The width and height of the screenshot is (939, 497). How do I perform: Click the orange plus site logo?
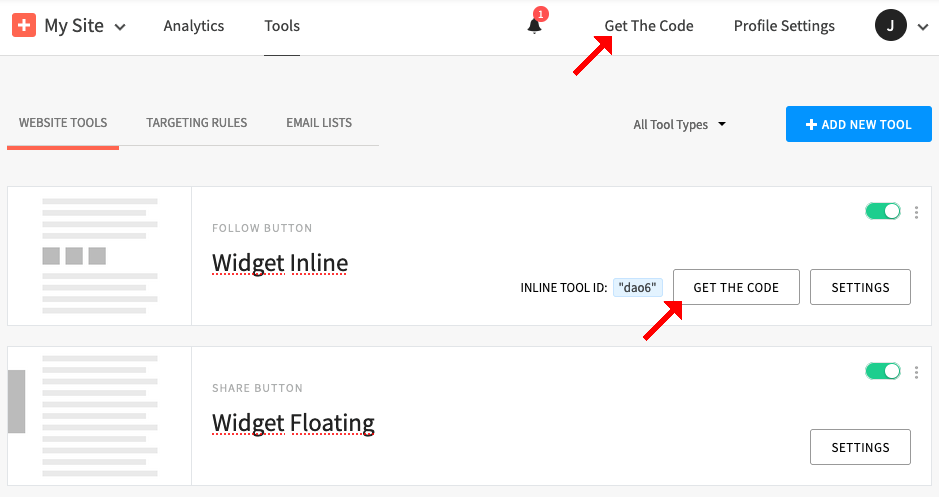click(25, 26)
